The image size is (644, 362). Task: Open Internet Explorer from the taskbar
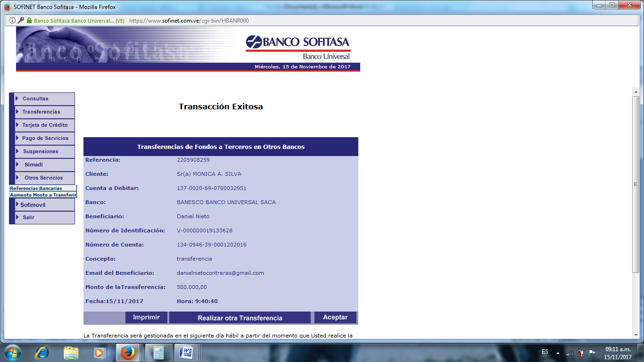43,353
